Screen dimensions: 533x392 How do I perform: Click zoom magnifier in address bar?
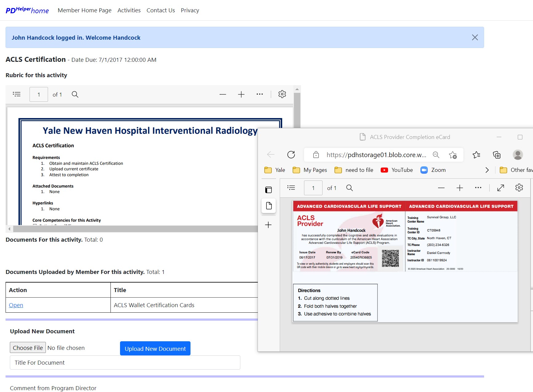[436, 155]
